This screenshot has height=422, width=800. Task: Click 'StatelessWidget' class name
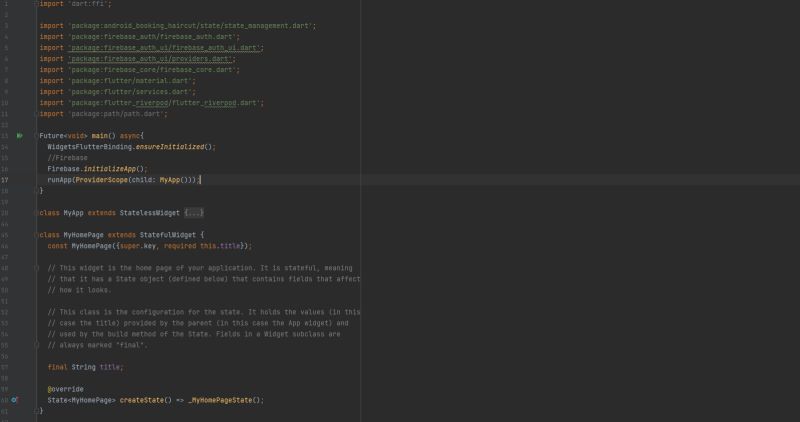point(149,213)
